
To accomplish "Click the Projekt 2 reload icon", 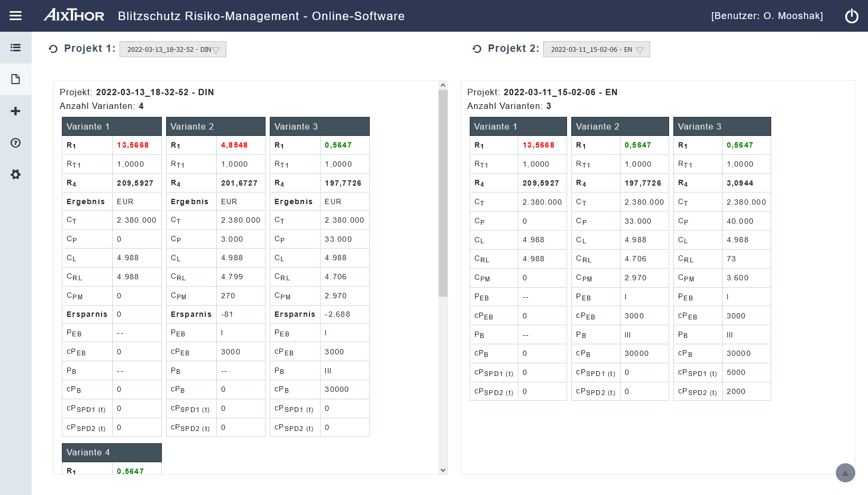I will (x=477, y=49).
